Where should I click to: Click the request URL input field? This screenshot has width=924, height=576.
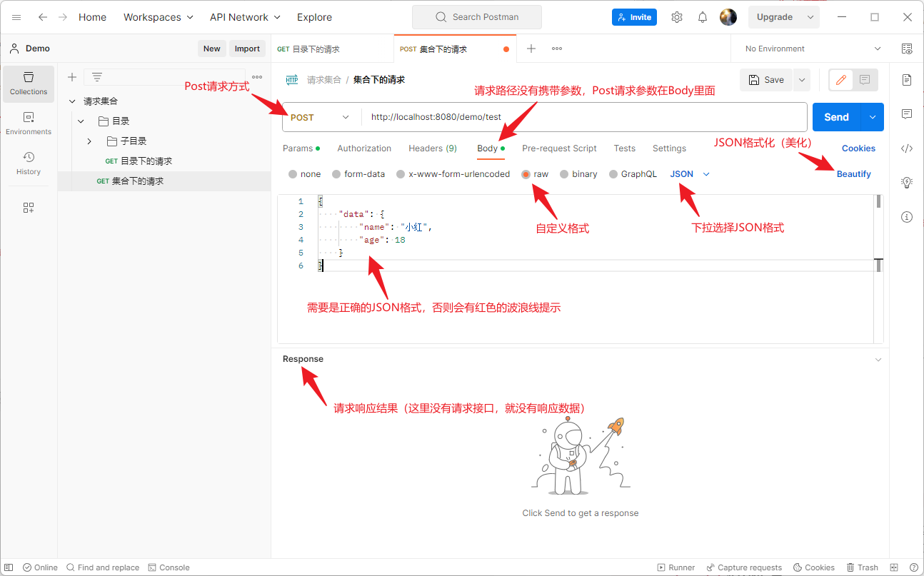(x=584, y=117)
